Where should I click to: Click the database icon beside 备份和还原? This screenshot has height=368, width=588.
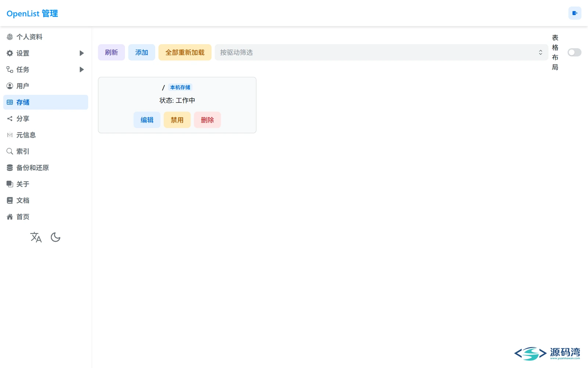coord(10,168)
